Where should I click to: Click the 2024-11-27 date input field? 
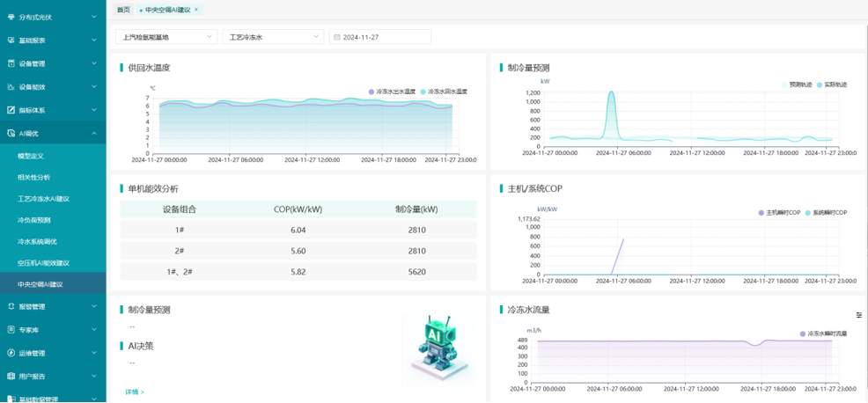pyautogui.click(x=379, y=37)
